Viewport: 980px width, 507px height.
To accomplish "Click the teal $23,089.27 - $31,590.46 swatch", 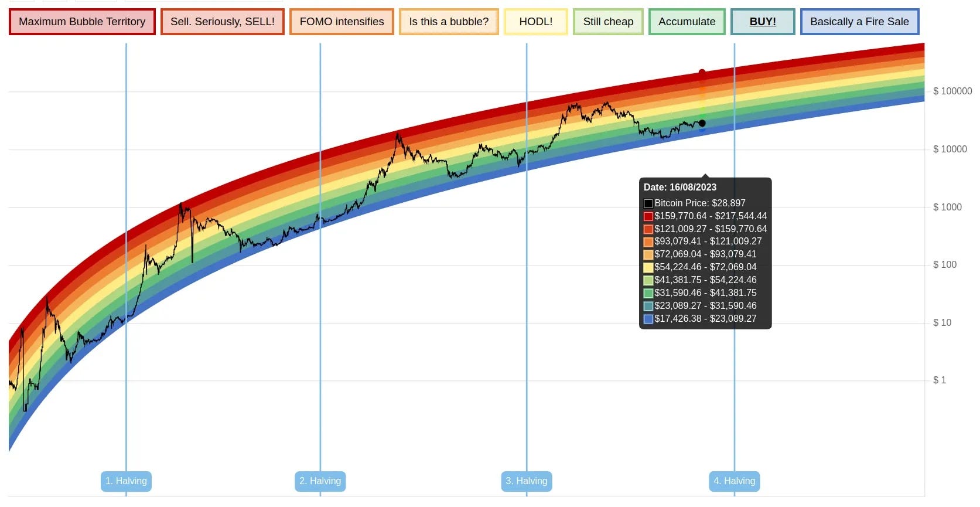I will tap(648, 306).
